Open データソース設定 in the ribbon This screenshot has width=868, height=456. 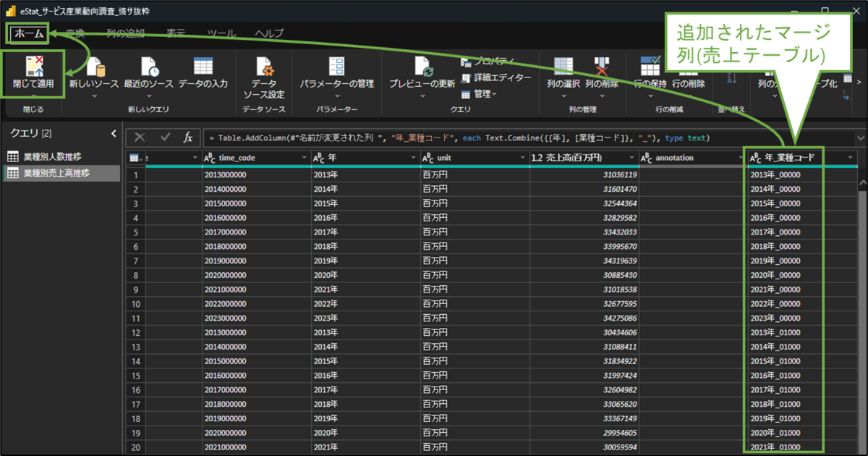[264, 77]
